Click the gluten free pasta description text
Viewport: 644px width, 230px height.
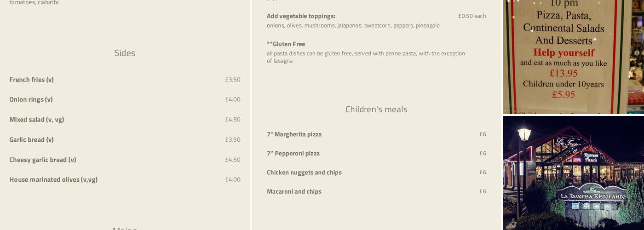[x=366, y=57]
